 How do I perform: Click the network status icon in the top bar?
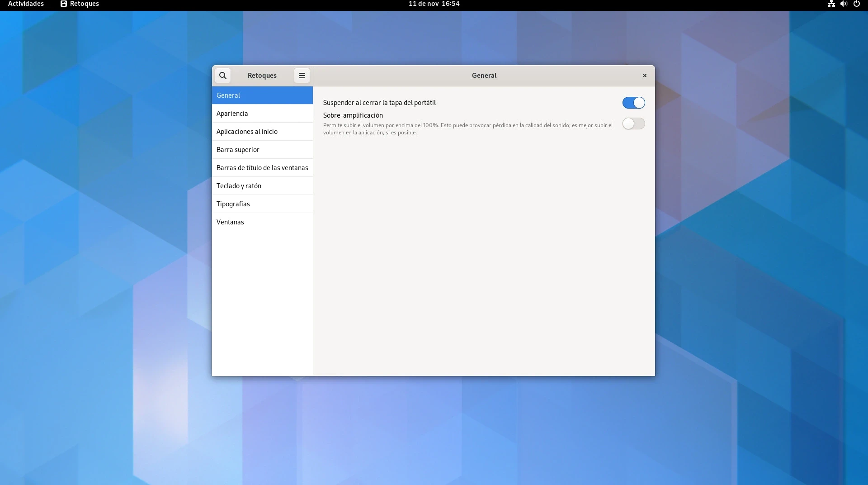831,4
